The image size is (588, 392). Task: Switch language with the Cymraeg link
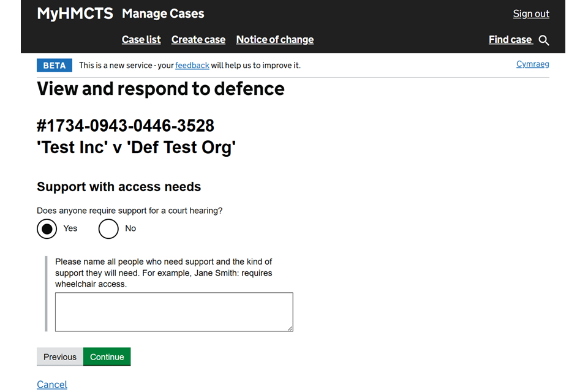[x=532, y=64]
